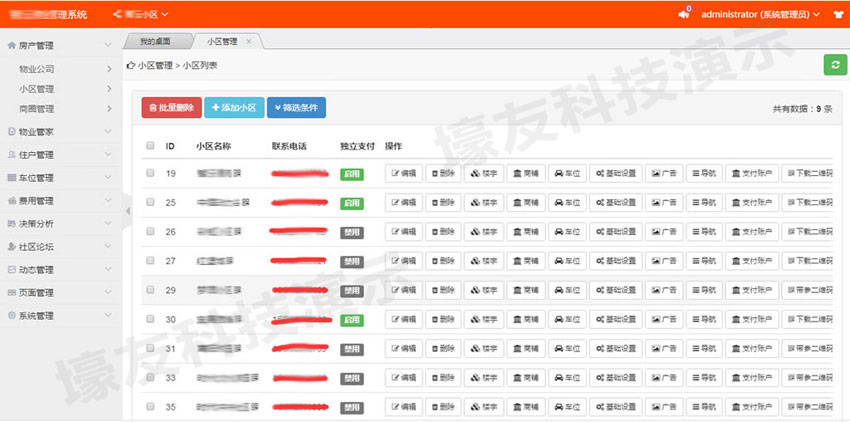Expand the 物业管家 sidebar section
This screenshot has width=850, height=422.
point(60,132)
